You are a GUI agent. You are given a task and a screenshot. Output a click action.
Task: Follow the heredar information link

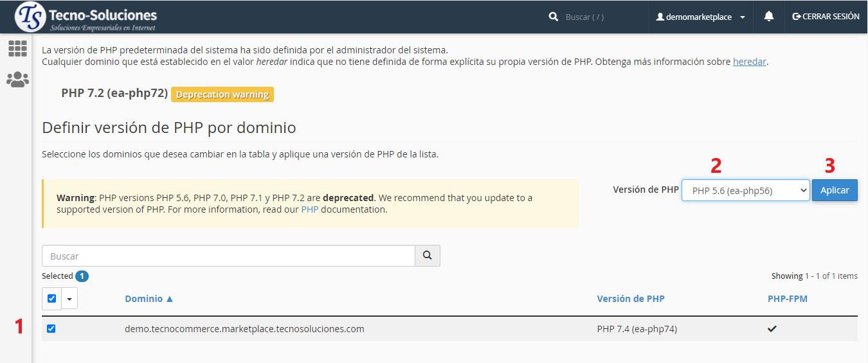point(749,62)
